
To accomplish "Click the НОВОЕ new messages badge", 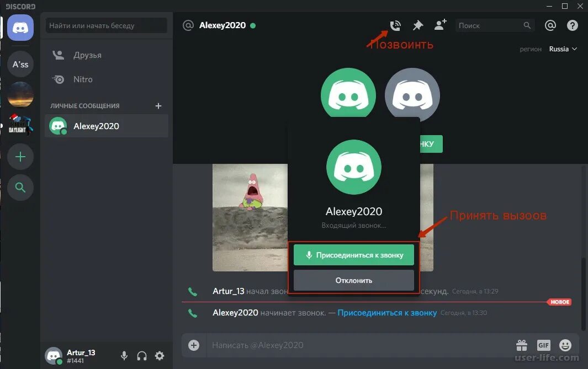I will (x=559, y=302).
